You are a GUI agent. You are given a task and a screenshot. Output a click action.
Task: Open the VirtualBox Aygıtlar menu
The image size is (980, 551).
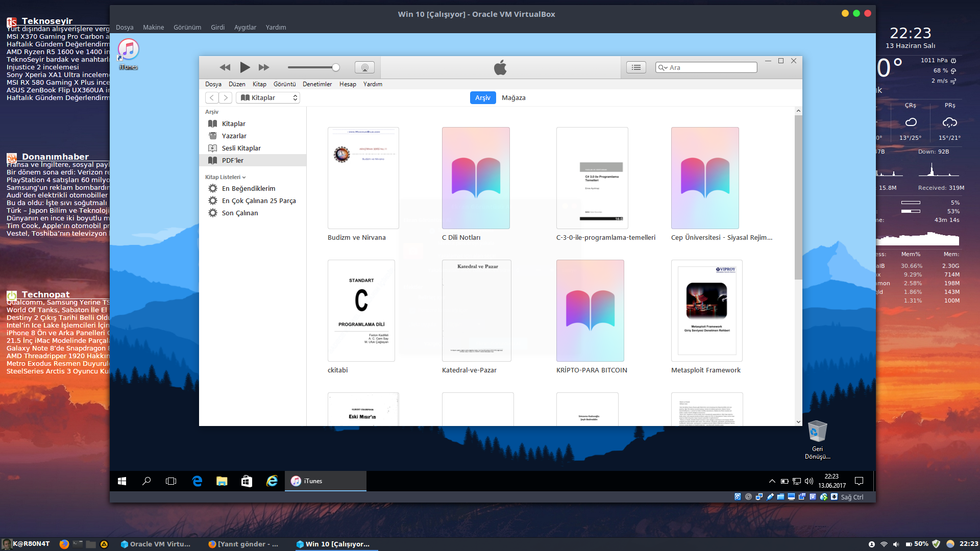click(x=245, y=27)
